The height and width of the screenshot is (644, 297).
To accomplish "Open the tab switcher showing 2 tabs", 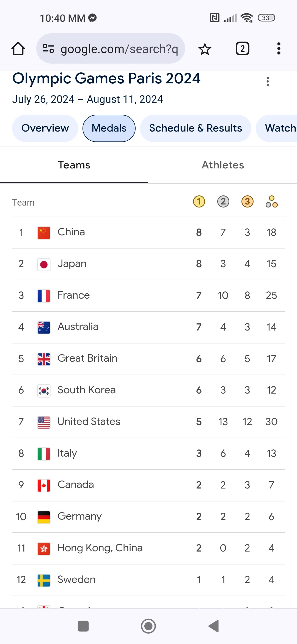I will click(242, 49).
